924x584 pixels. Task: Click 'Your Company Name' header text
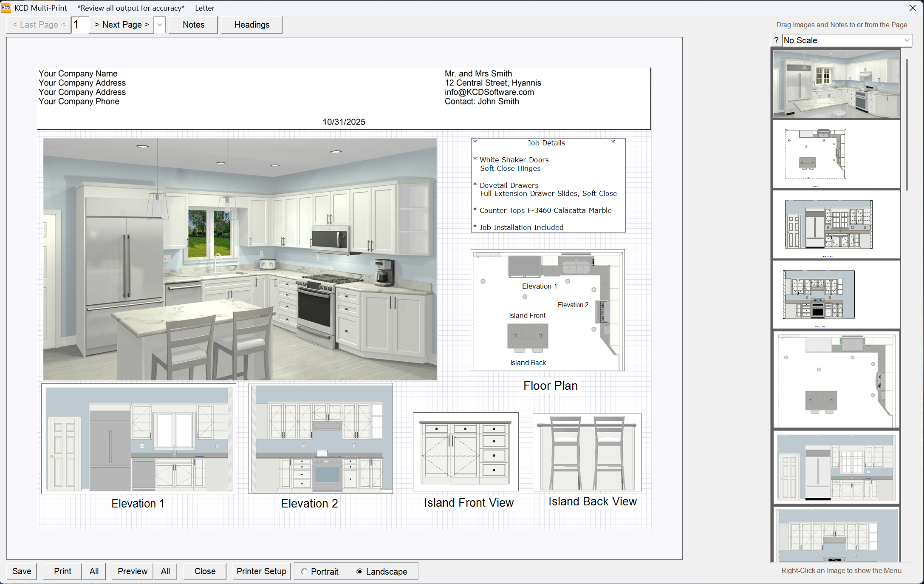(x=78, y=74)
